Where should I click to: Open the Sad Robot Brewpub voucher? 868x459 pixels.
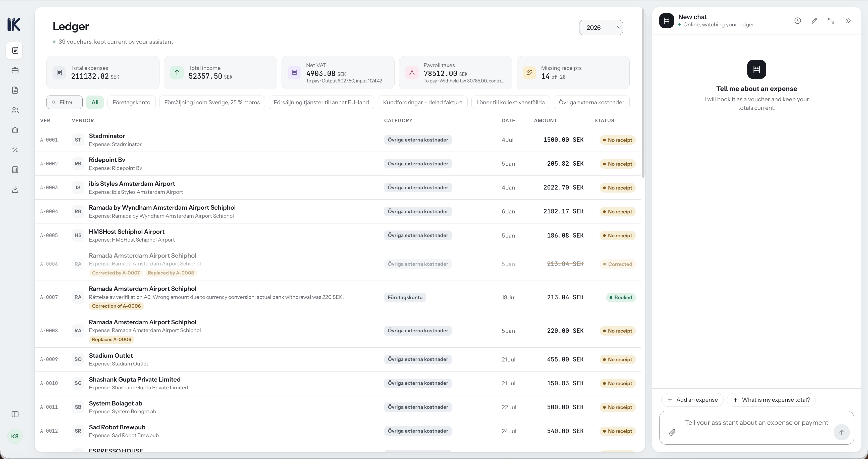(338, 431)
